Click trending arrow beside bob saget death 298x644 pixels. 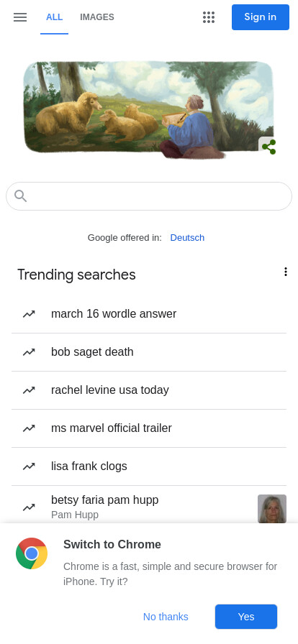click(29, 352)
